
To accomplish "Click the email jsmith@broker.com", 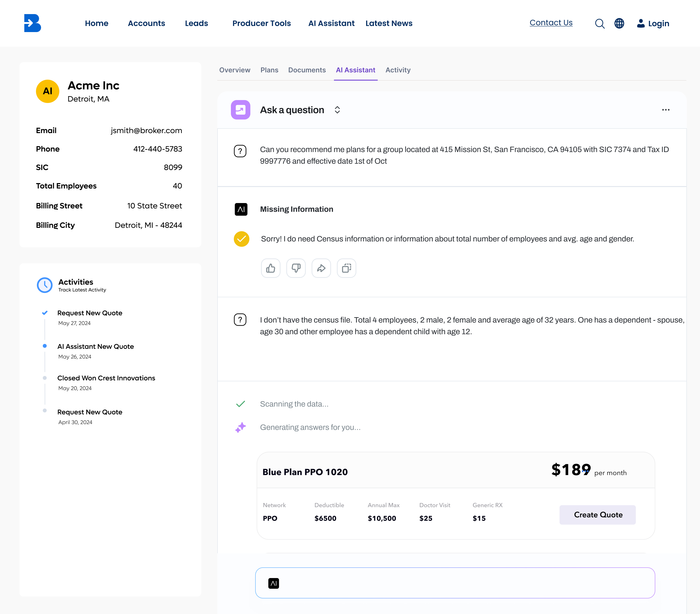I will point(146,130).
